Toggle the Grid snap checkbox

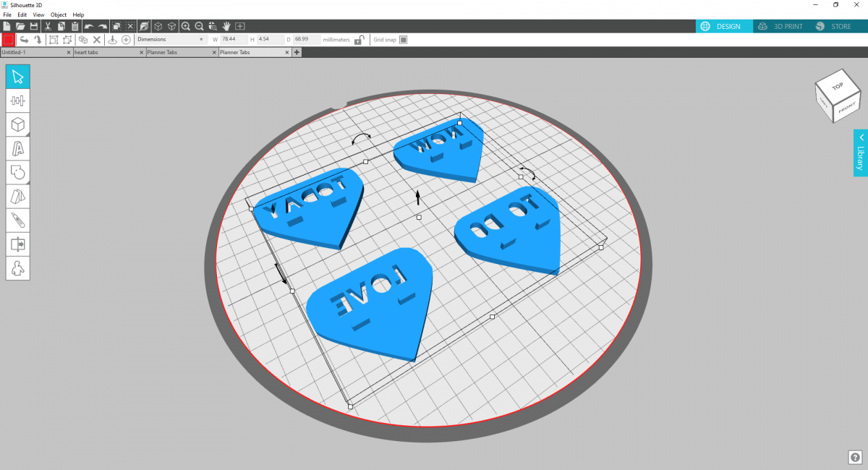coord(404,40)
